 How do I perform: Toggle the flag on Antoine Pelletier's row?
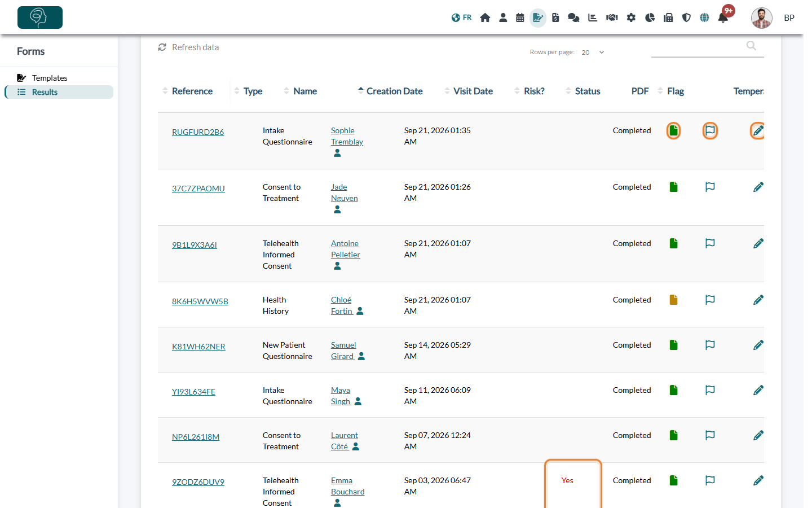point(710,243)
